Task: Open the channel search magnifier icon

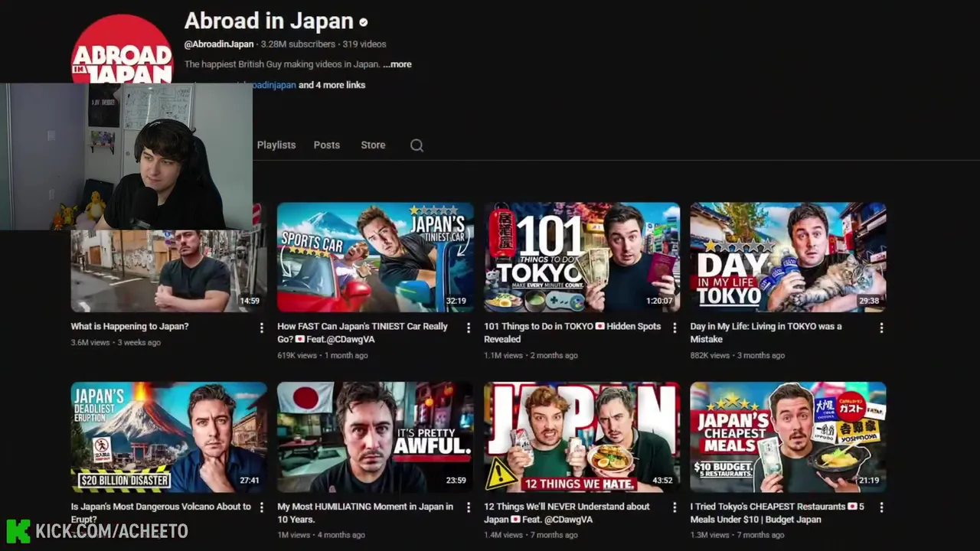Action: click(x=416, y=145)
